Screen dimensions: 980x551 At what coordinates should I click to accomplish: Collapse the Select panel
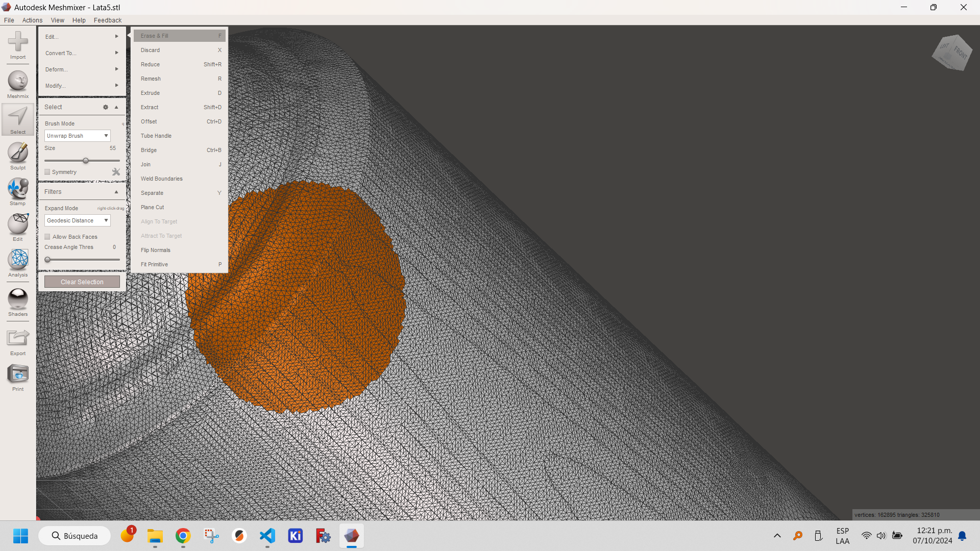pyautogui.click(x=116, y=107)
